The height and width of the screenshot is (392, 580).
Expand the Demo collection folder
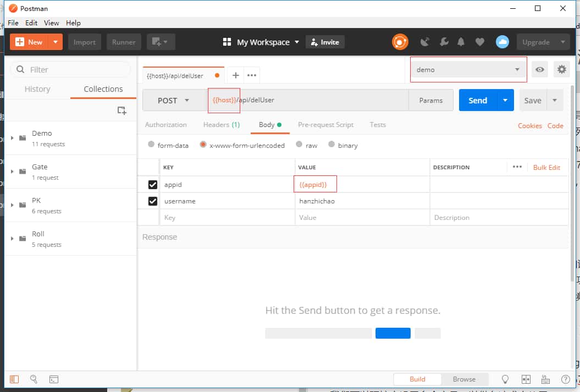tap(12, 138)
